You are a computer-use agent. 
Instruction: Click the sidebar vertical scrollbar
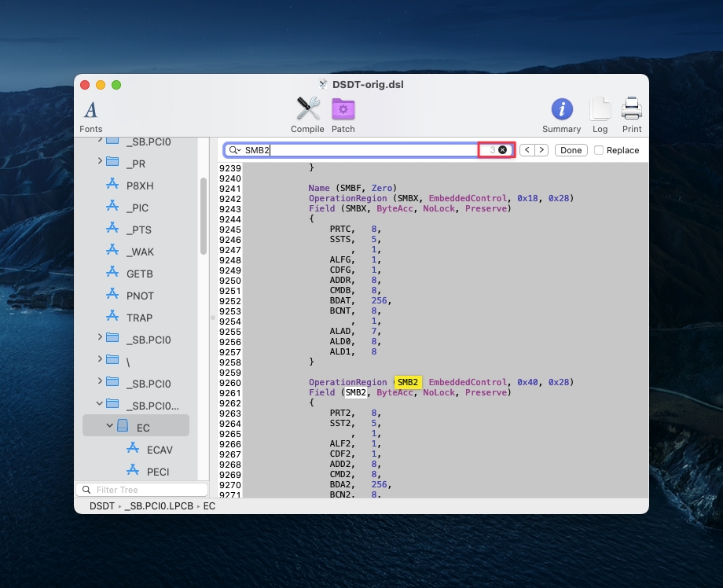(x=204, y=216)
